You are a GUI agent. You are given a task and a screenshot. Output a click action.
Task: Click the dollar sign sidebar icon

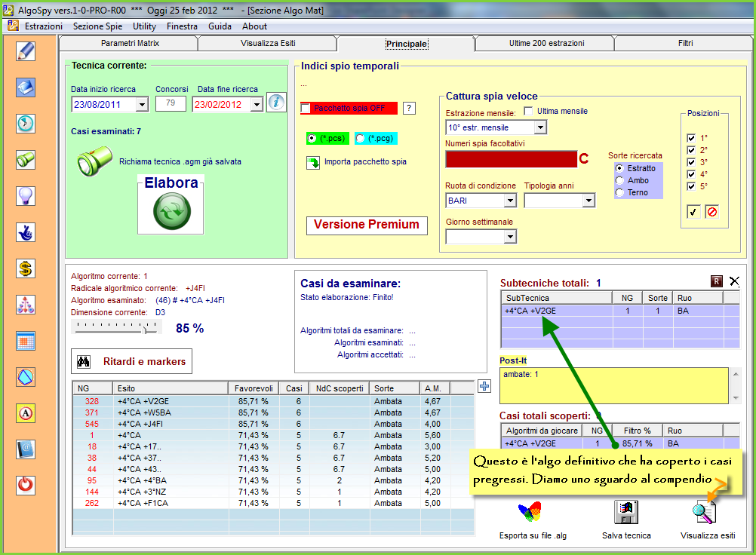click(x=26, y=268)
